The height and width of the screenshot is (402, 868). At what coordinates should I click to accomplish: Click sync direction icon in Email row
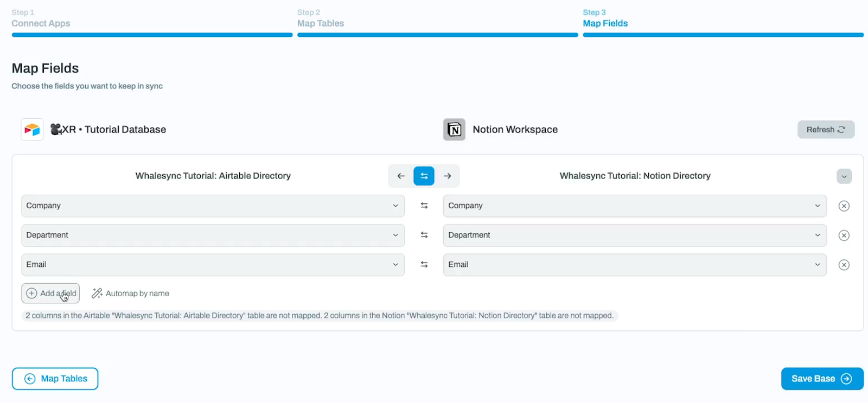[x=424, y=264]
